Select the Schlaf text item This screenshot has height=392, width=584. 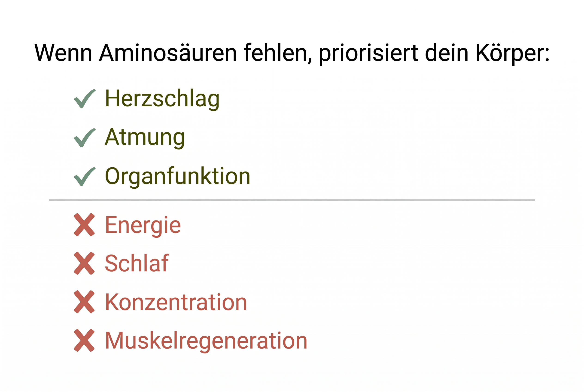pyautogui.click(x=137, y=263)
